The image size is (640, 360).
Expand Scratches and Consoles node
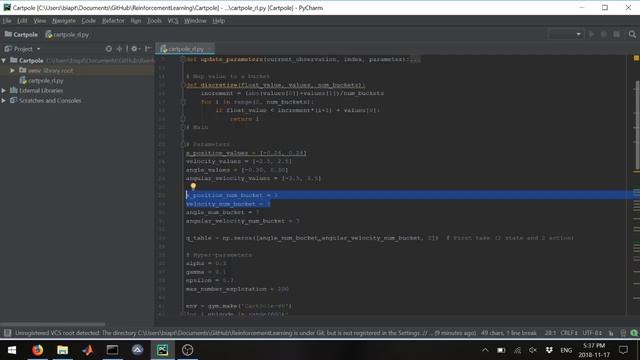pyautogui.click(x=4, y=100)
